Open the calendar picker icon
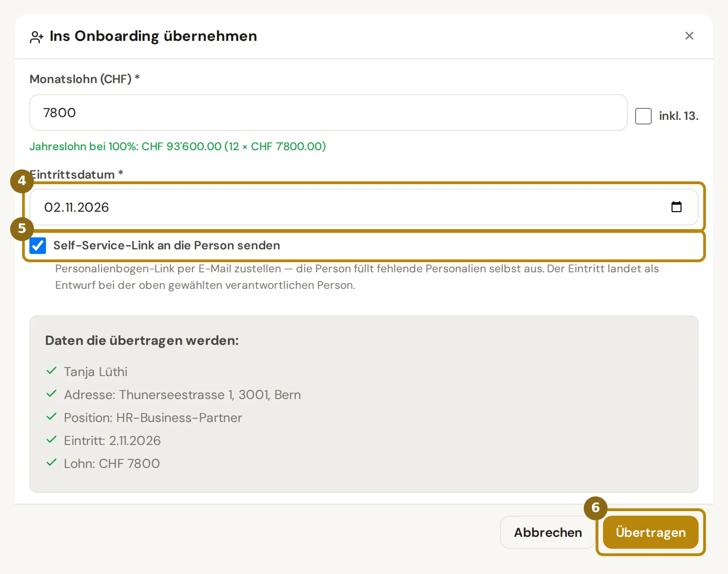The image size is (728, 574). [x=676, y=207]
